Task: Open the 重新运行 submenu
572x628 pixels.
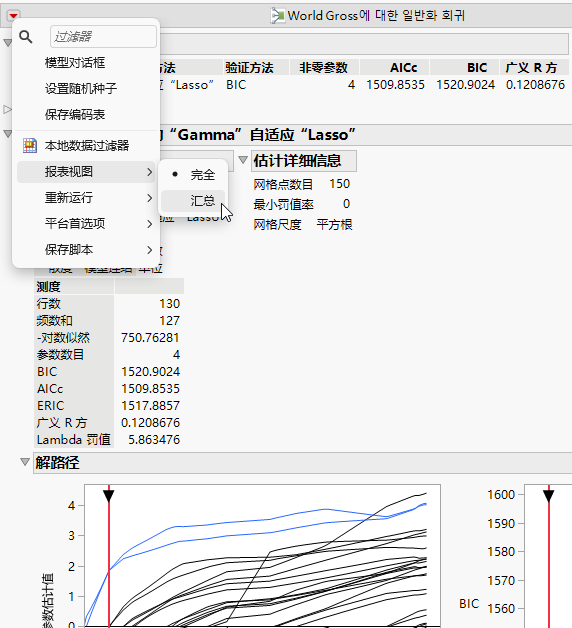Action: tap(86, 198)
